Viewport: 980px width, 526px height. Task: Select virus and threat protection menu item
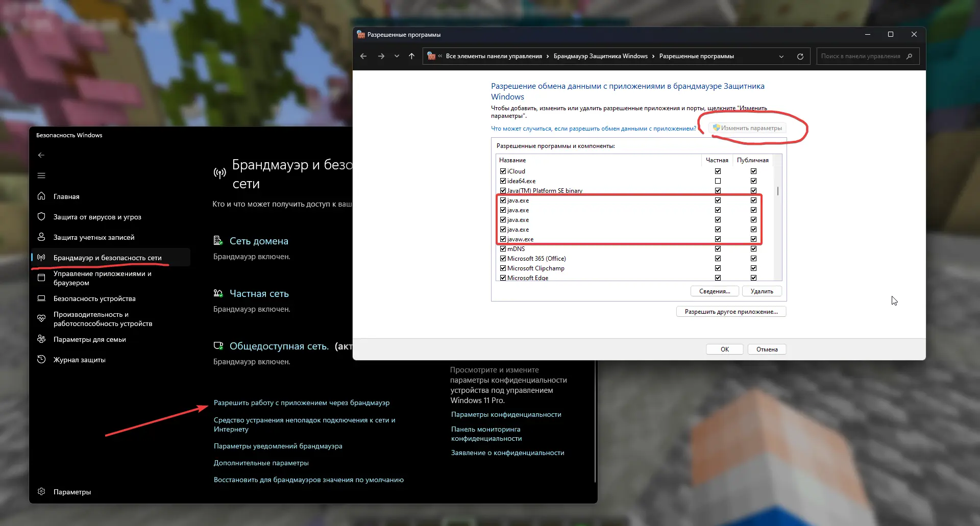[97, 217]
